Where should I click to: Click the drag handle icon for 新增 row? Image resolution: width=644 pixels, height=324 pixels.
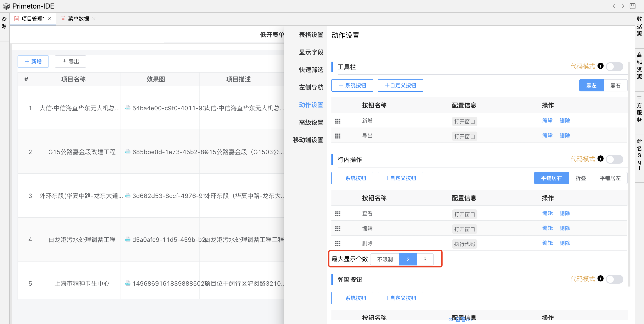click(338, 121)
